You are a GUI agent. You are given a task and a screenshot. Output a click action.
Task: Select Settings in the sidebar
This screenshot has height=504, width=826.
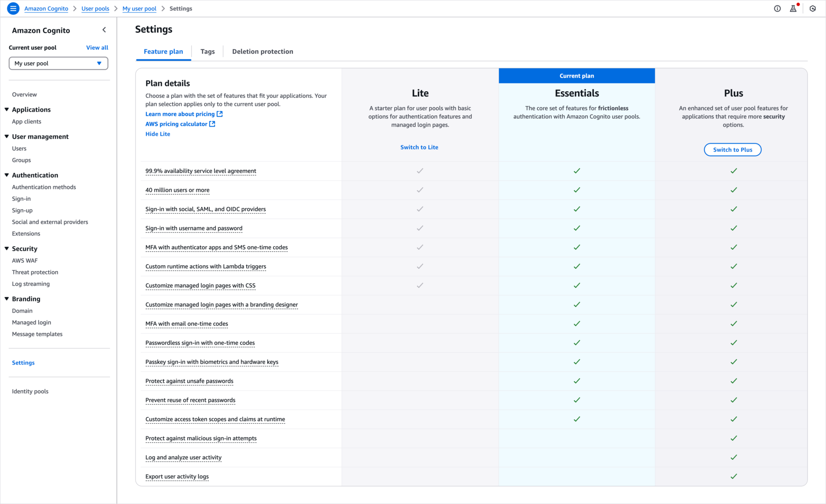24,363
